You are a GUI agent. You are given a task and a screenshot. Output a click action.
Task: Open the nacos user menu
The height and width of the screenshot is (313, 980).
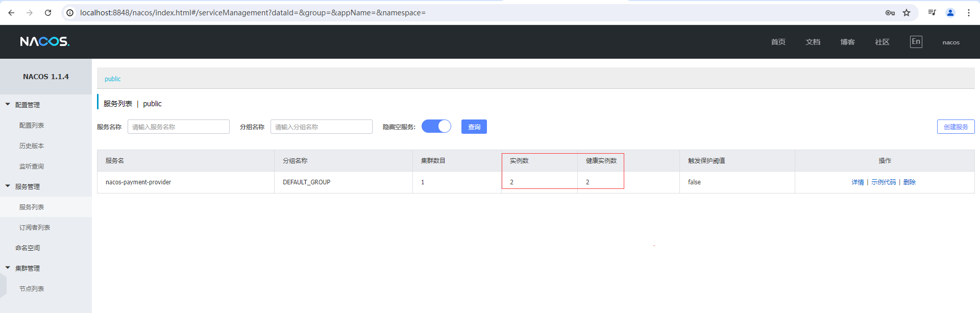[951, 42]
